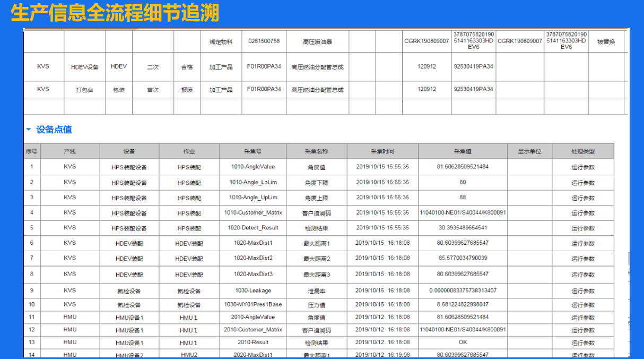
Task: Select the 2010-Result collection number cell
Action: pos(253,343)
